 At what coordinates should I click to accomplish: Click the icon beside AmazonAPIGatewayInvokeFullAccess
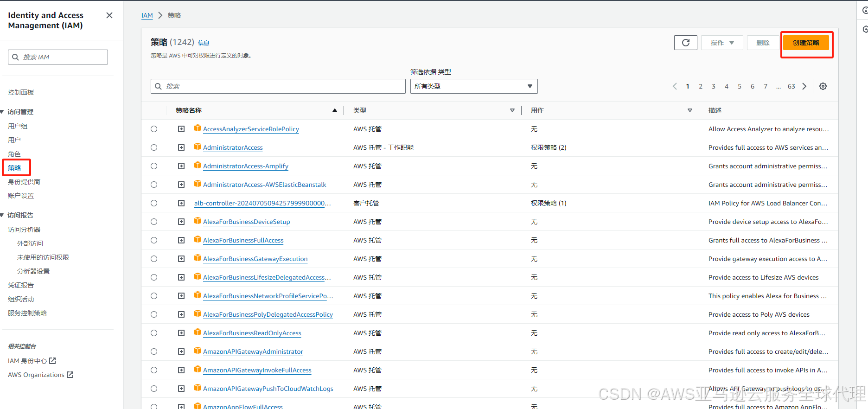pos(198,370)
